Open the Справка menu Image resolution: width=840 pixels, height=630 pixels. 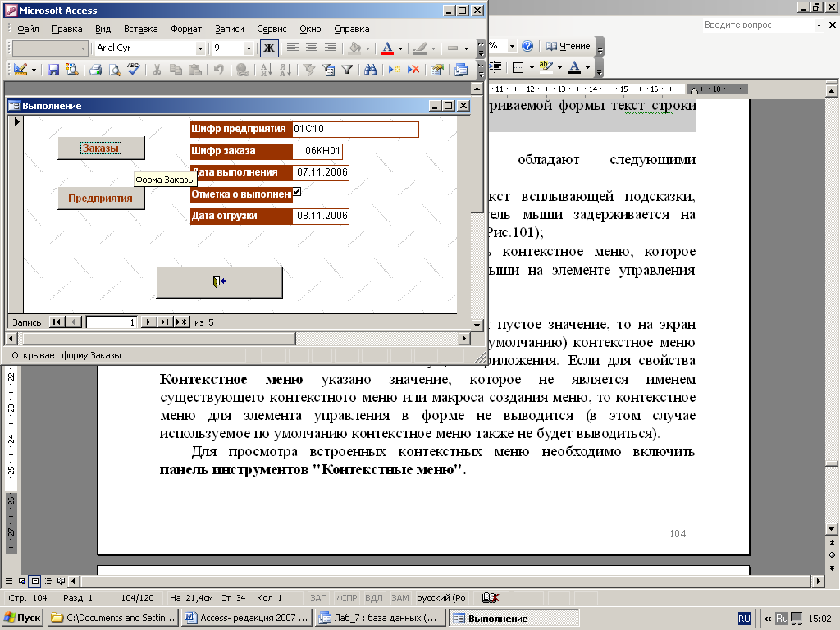pos(351,29)
